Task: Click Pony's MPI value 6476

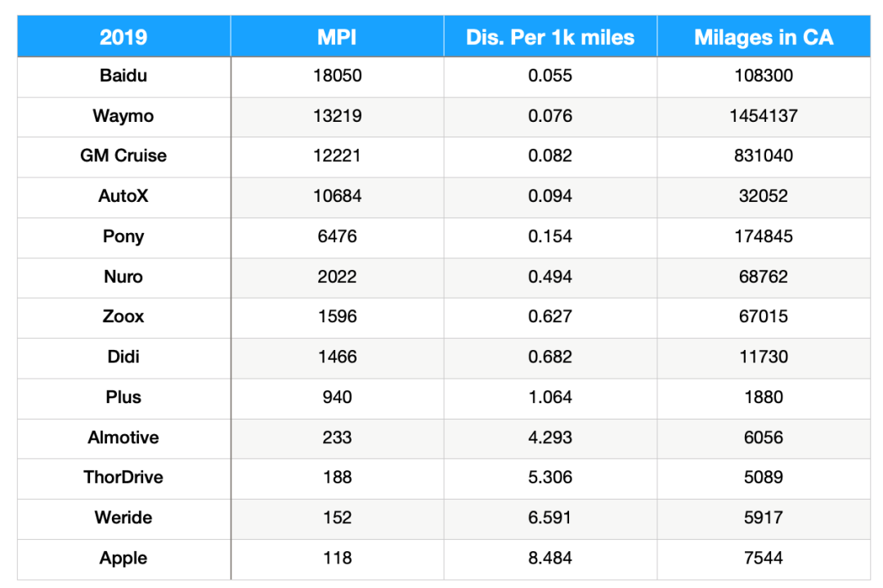Action: tap(337, 236)
